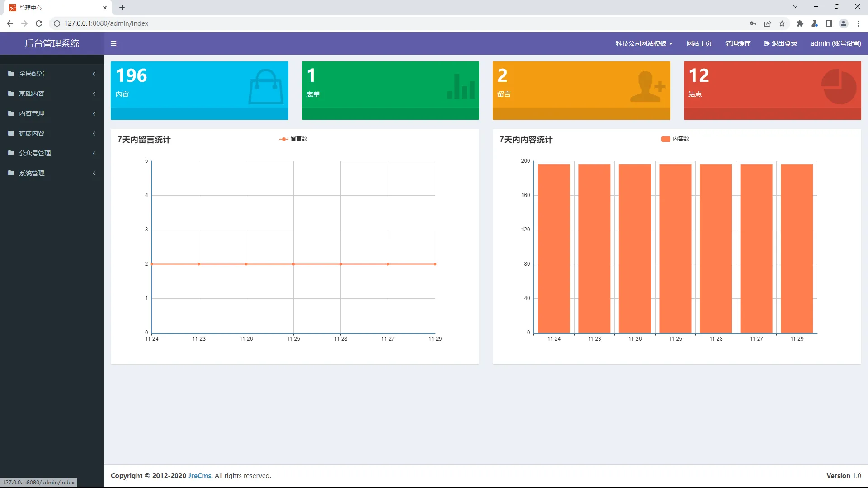868x488 pixels.
Task: Click the bar chart icon on forms card
Action: pos(461,86)
